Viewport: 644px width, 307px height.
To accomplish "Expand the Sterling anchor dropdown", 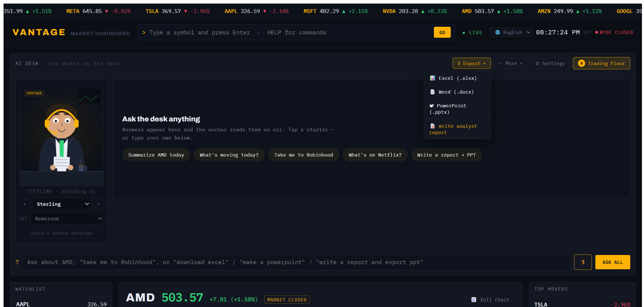I will click(x=62, y=204).
